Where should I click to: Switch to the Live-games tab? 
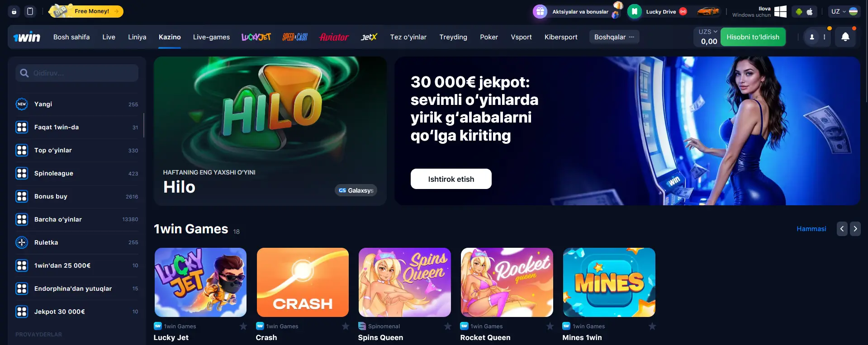click(x=211, y=37)
